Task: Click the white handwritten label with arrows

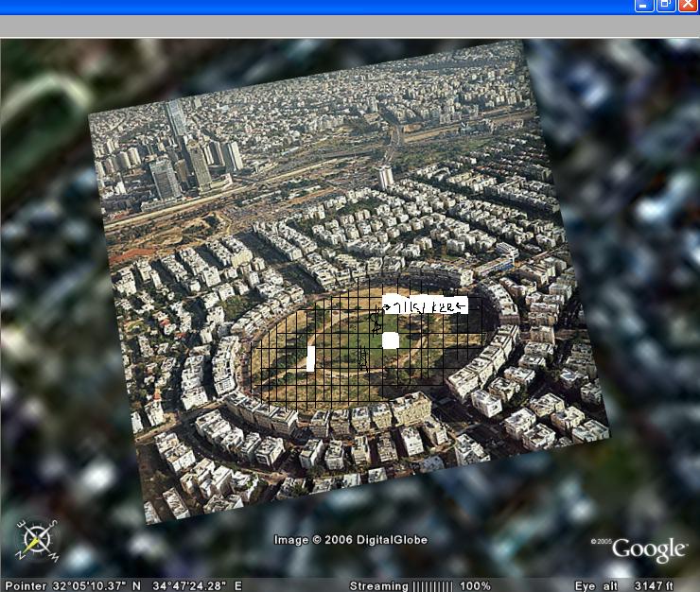Action: [425, 305]
